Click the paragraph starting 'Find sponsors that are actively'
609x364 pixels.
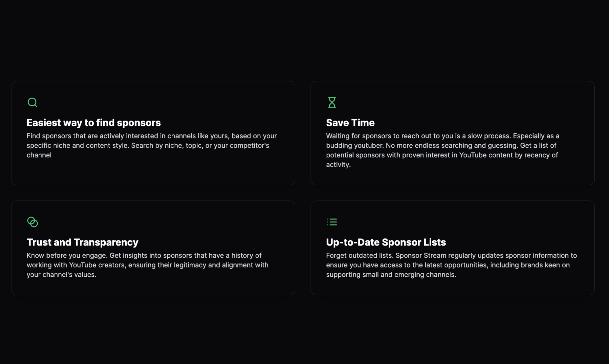click(x=152, y=145)
